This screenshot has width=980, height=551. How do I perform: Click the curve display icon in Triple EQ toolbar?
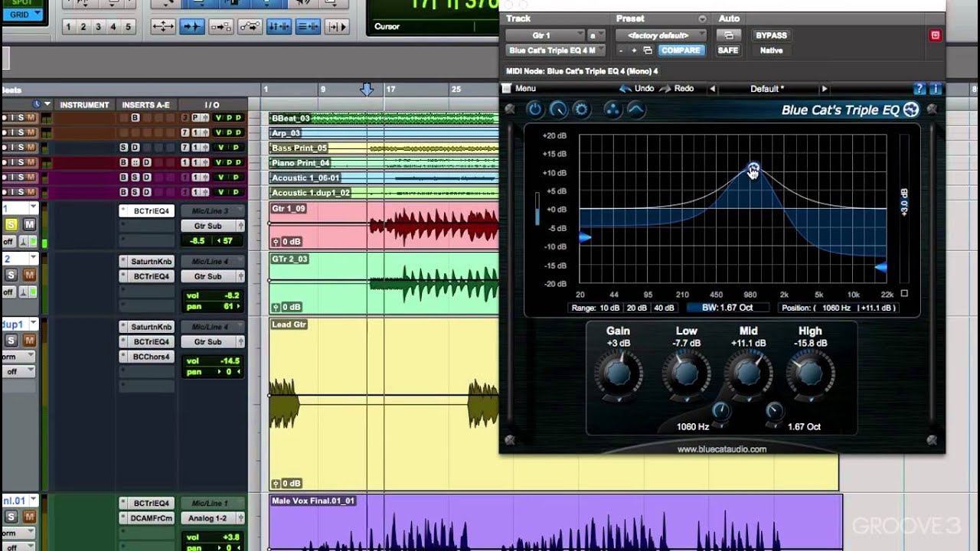pyautogui.click(x=635, y=109)
